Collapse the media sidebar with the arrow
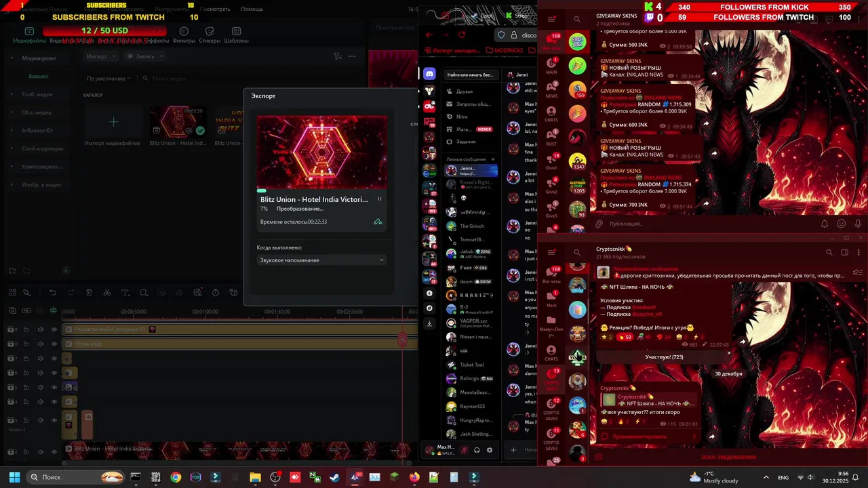The image size is (868, 488). (66, 271)
